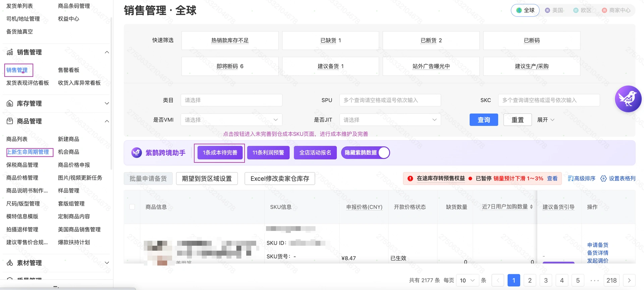Click the 素材管理 shapes icon
The width and height of the screenshot is (644, 290).
[10, 263]
